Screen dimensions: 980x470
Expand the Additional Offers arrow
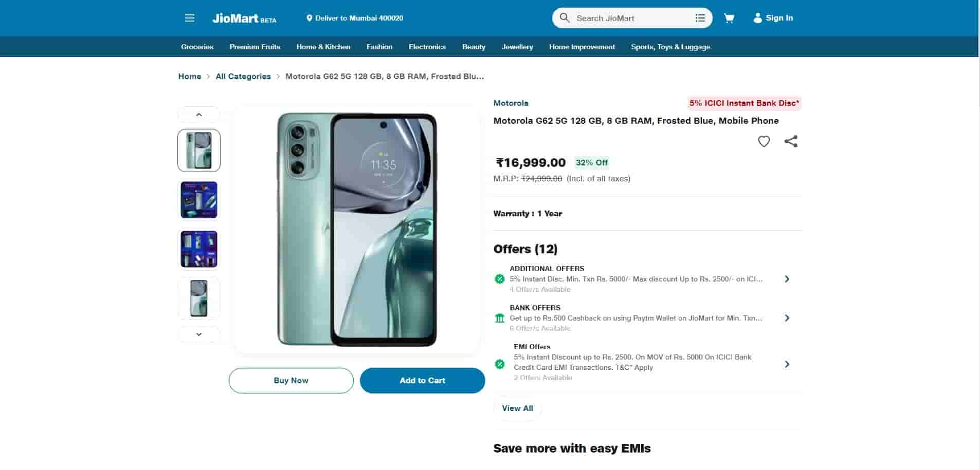(x=787, y=279)
